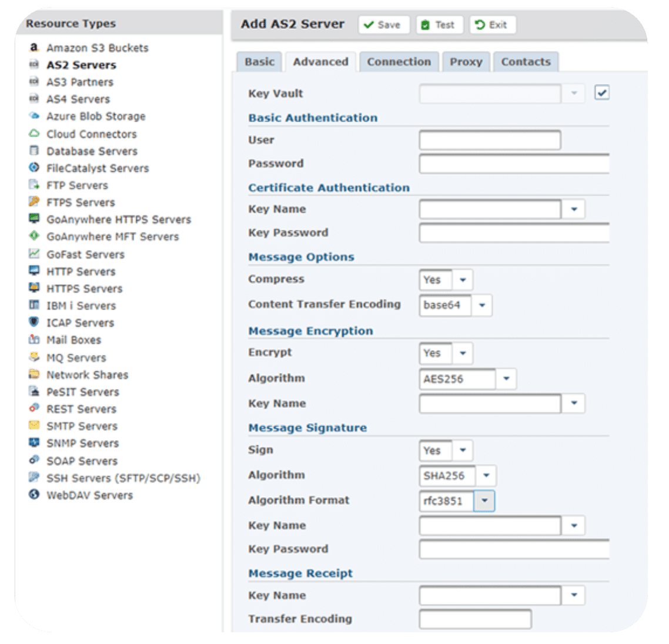Viewport: 669px width, 644px height.
Task: Open the Content Transfer Encoding dropdown
Action: coord(482,306)
